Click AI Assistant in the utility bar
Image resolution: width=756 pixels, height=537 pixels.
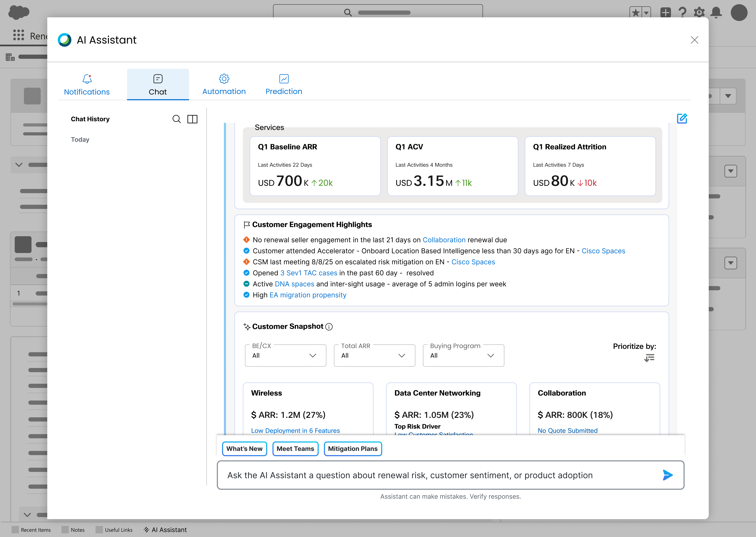[x=165, y=530]
